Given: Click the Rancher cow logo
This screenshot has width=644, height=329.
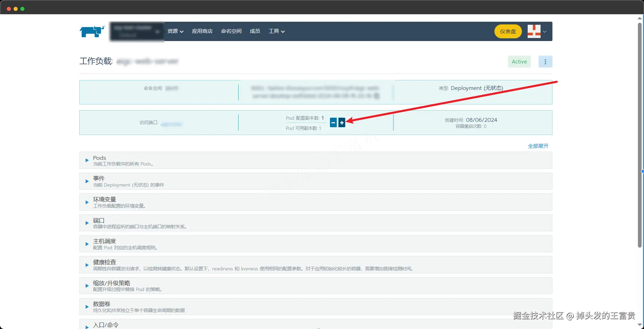Looking at the screenshot, I should (x=92, y=32).
